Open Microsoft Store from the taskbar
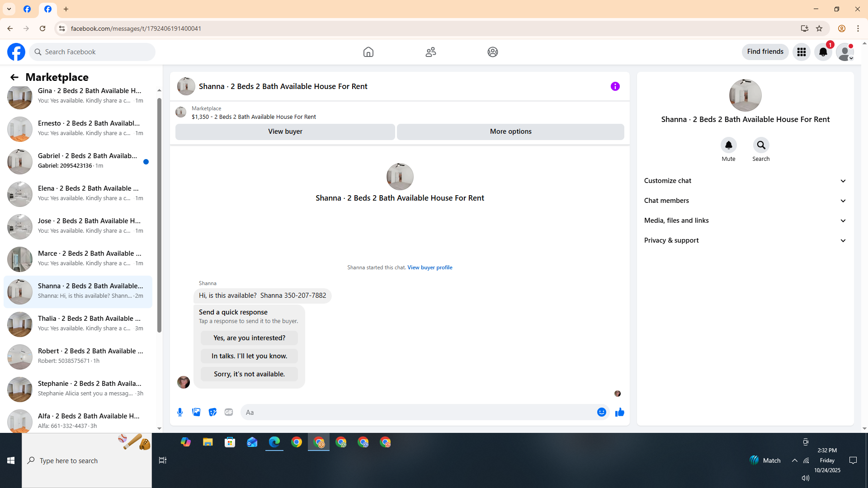The height and width of the screenshot is (488, 868). (230, 442)
